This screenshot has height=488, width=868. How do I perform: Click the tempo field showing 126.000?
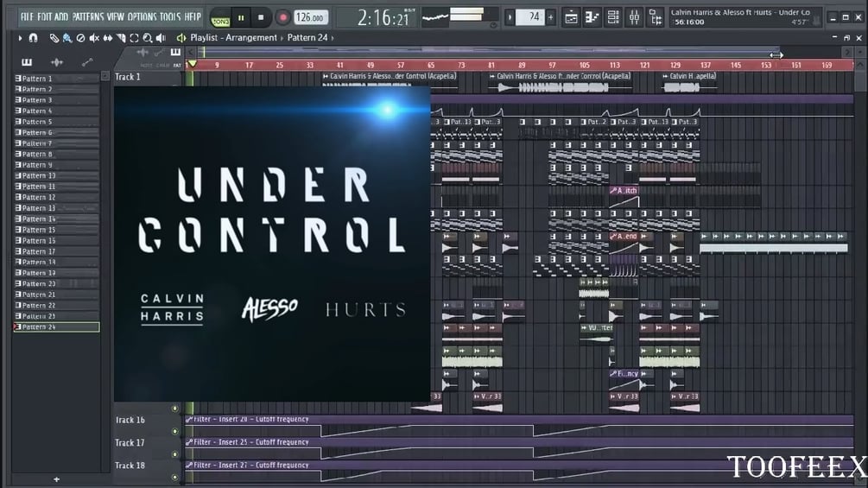coord(310,17)
